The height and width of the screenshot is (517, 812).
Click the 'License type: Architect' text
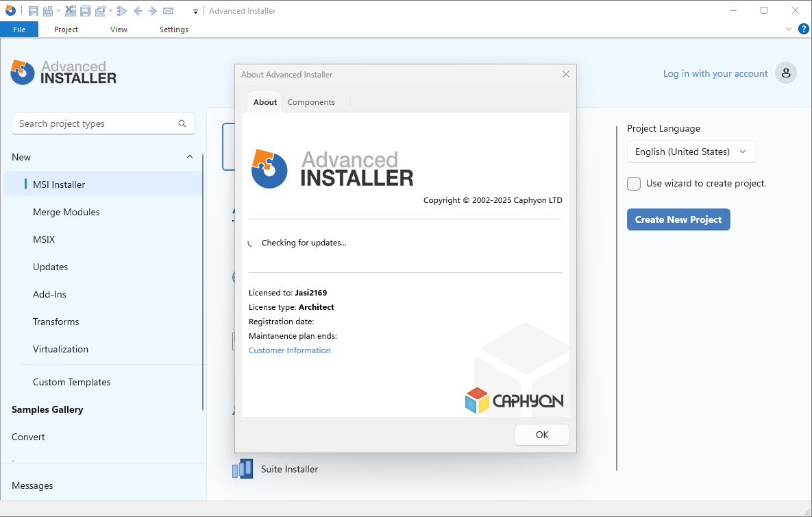[291, 307]
